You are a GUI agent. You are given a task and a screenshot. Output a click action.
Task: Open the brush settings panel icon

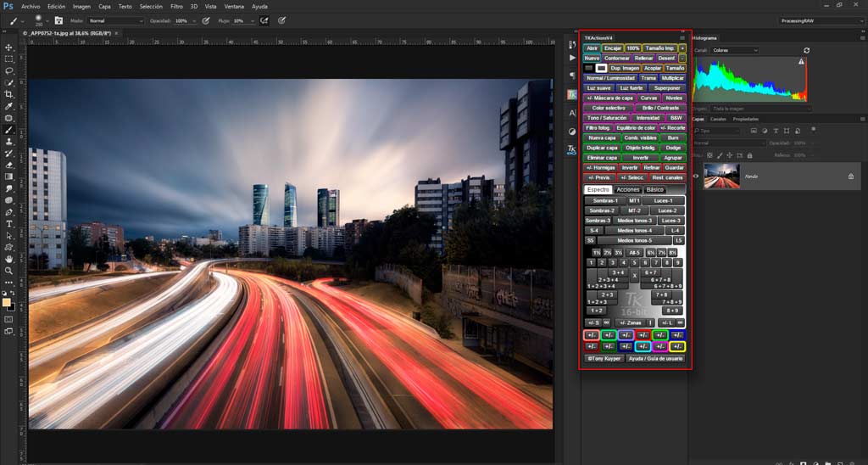(58, 20)
